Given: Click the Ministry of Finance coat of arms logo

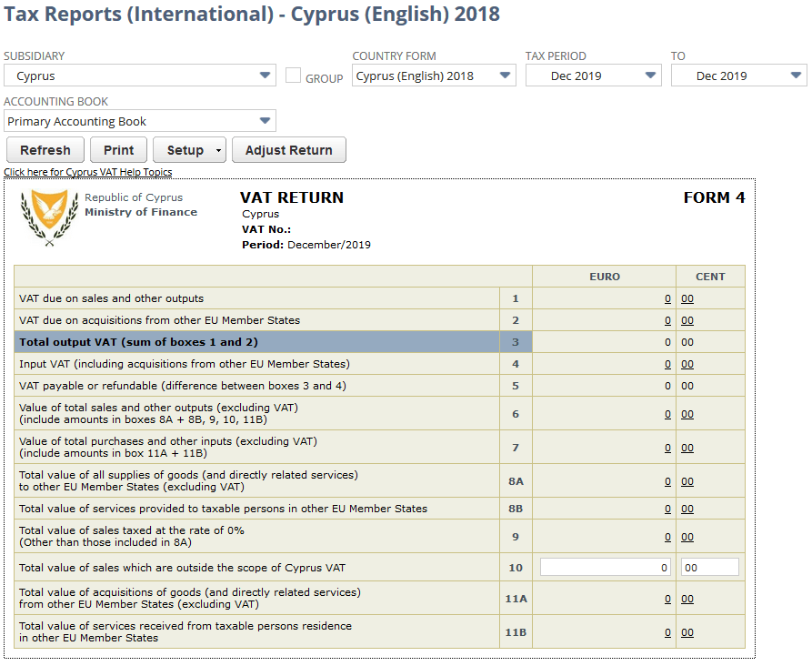Looking at the screenshot, I should click(x=47, y=217).
